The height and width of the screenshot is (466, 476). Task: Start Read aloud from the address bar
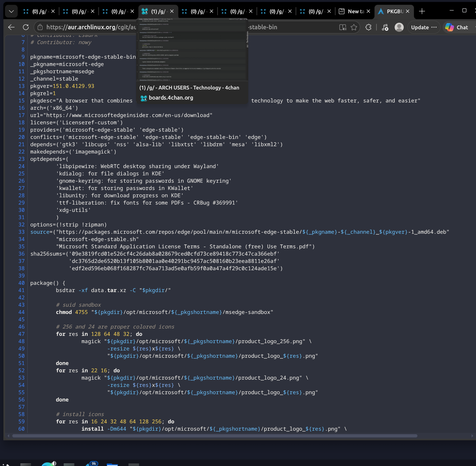[x=343, y=27]
